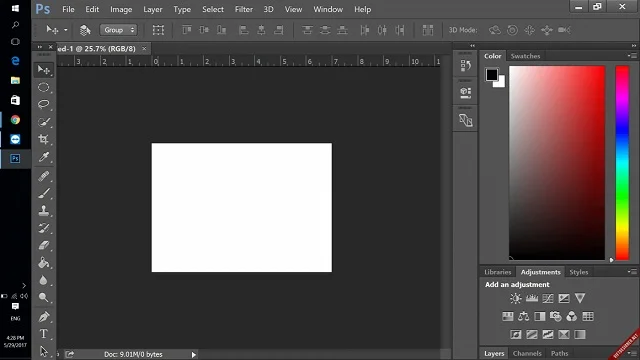Select the Healing Brush tool
Screen dimensions: 640x360
(x=44, y=176)
